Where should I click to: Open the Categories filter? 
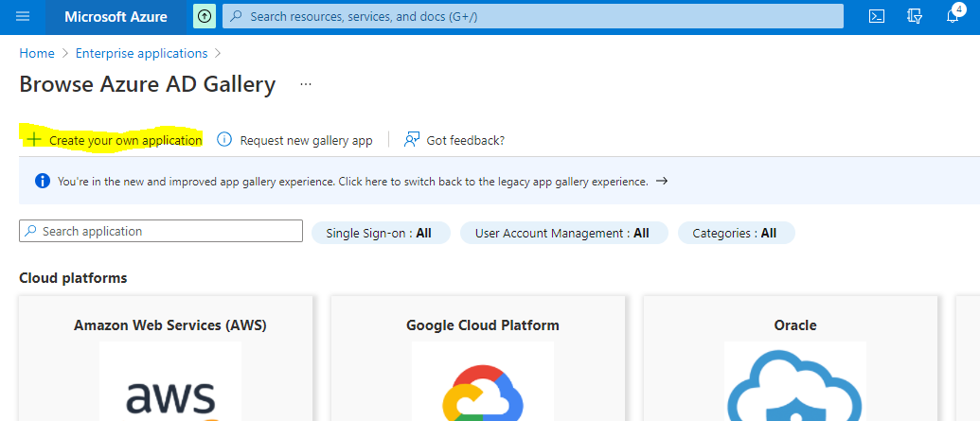coord(737,233)
